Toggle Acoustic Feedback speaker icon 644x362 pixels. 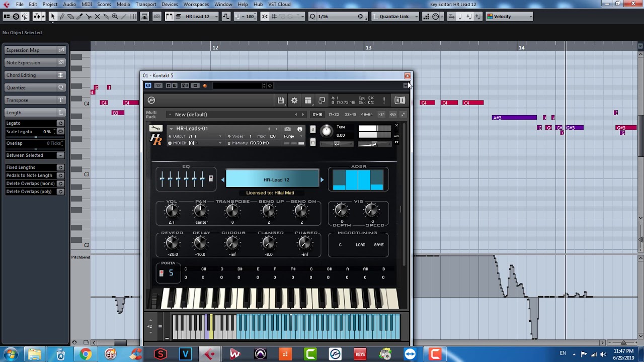tap(25, 17)
